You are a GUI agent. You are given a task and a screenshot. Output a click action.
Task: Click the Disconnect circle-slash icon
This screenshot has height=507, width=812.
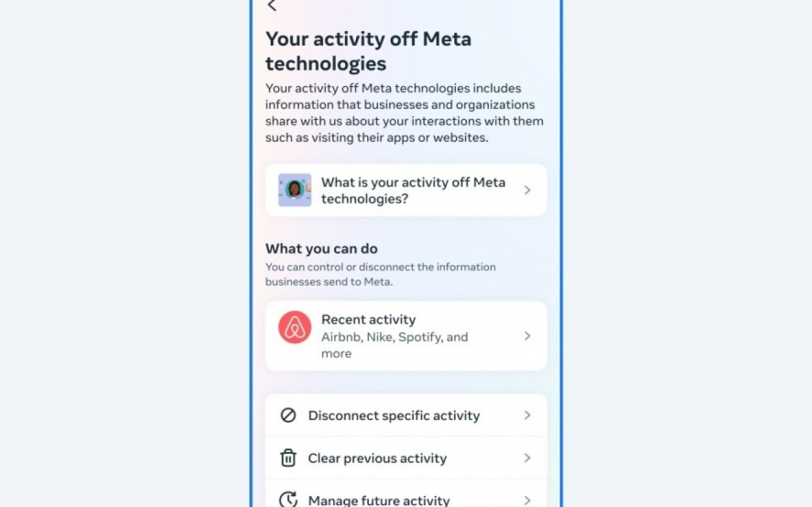tap(288, 415)
